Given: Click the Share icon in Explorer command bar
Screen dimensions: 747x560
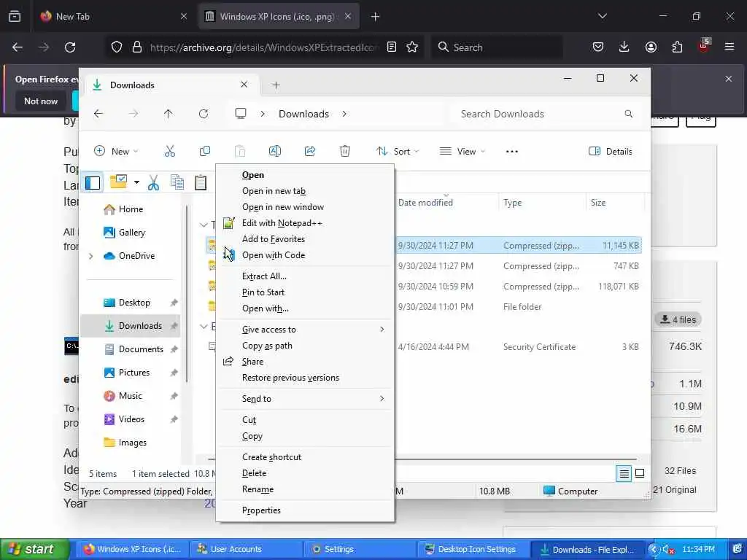Looking at the screenshot, I should [x=309, y=152].
